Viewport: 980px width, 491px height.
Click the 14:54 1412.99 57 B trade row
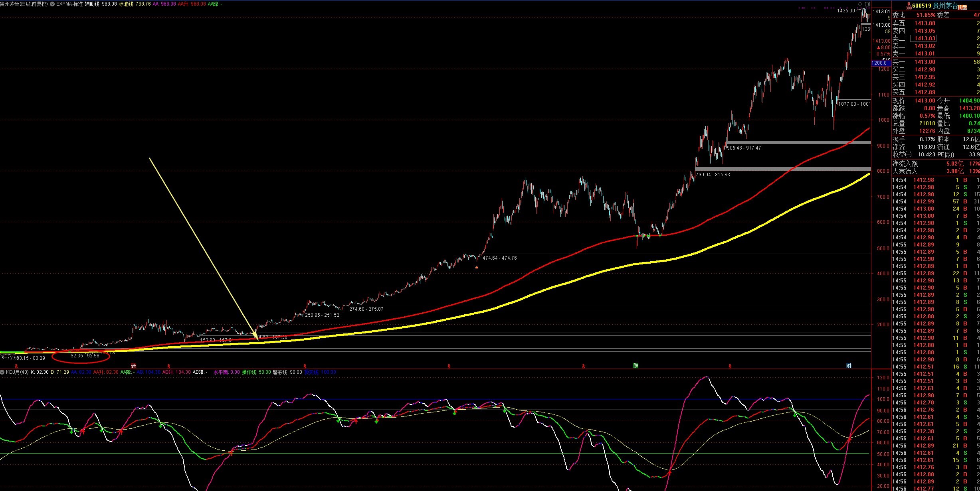click(936, 201)
